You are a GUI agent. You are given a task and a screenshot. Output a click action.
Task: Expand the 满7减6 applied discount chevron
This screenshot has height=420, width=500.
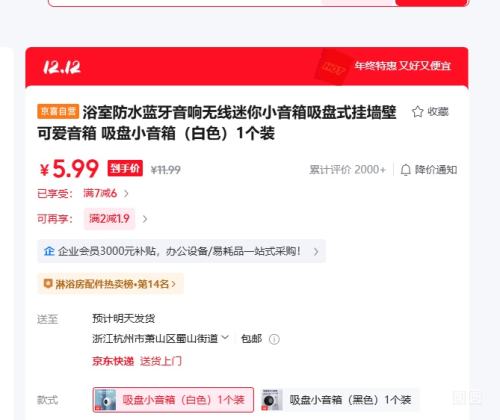pos(126,193)
